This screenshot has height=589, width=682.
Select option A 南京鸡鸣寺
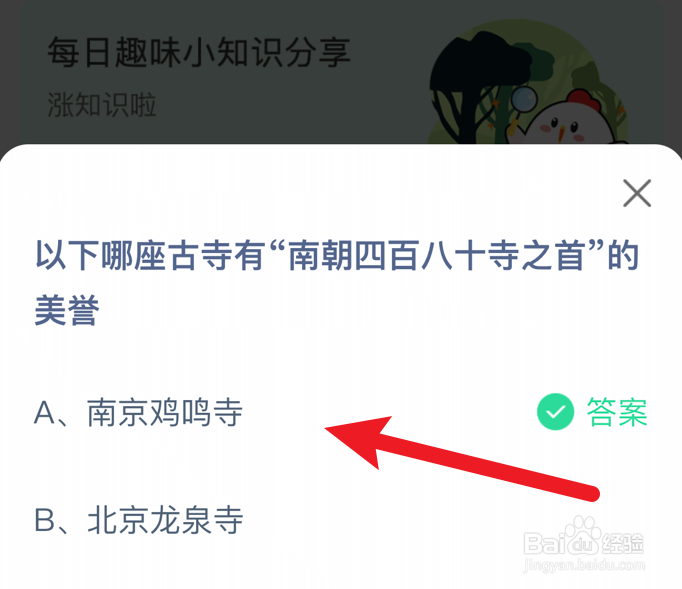(x=138, y=412)
